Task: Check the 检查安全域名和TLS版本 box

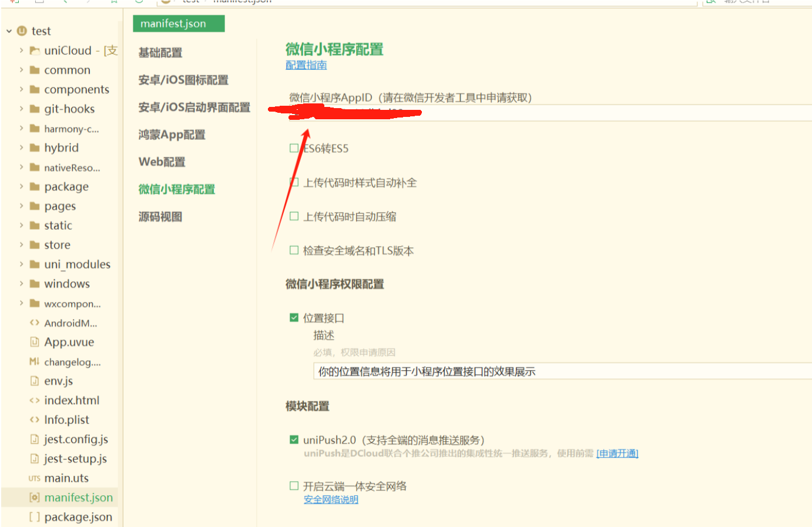Action: coord(294,250)
